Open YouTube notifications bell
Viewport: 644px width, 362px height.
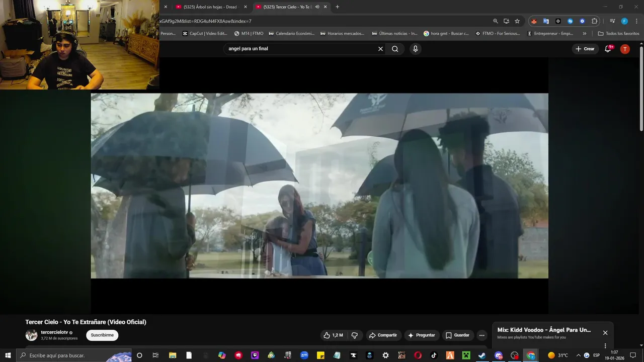pyautogui.click(x=608, y=49)
